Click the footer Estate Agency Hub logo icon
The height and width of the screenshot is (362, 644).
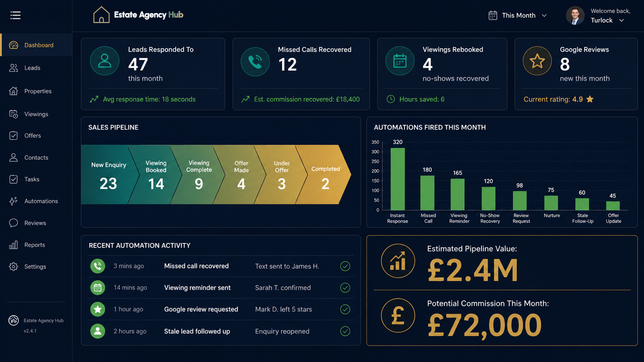pos(13,320)
